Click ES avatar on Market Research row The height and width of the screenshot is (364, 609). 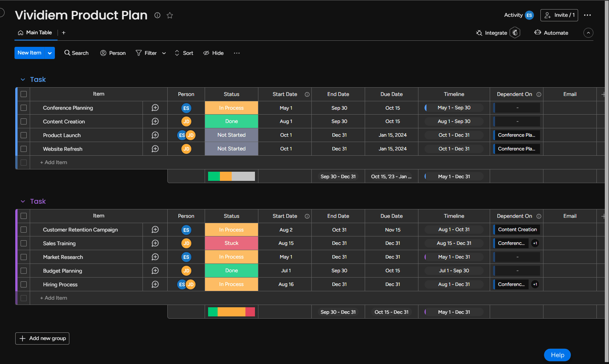pyautogui.click(x=186, y=257)
